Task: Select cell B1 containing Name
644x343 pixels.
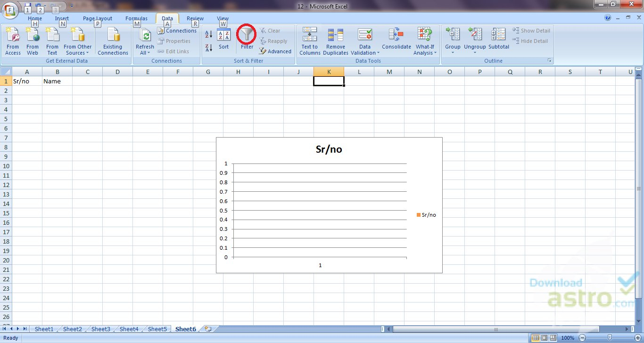Action: (x=57, y=81)
